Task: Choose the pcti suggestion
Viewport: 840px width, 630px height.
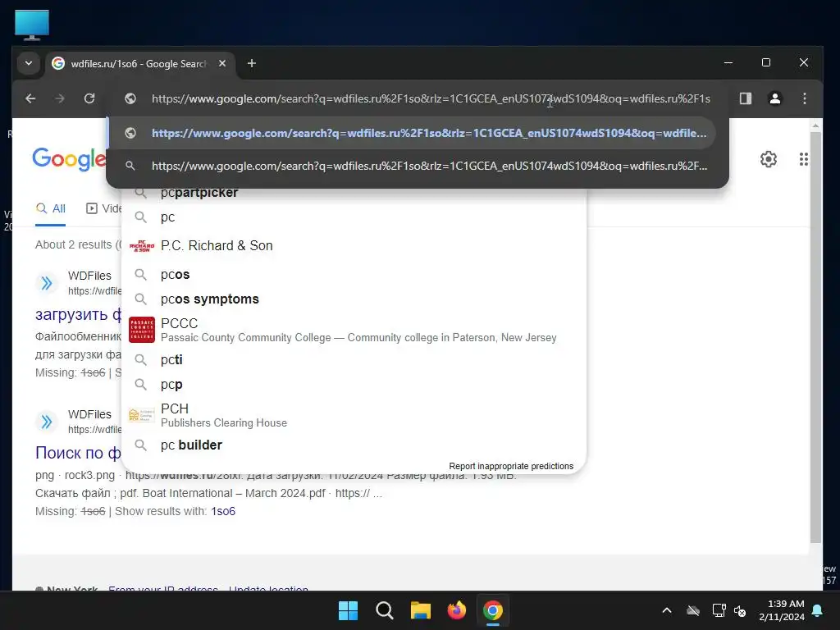Action: (x=354, y=359)
